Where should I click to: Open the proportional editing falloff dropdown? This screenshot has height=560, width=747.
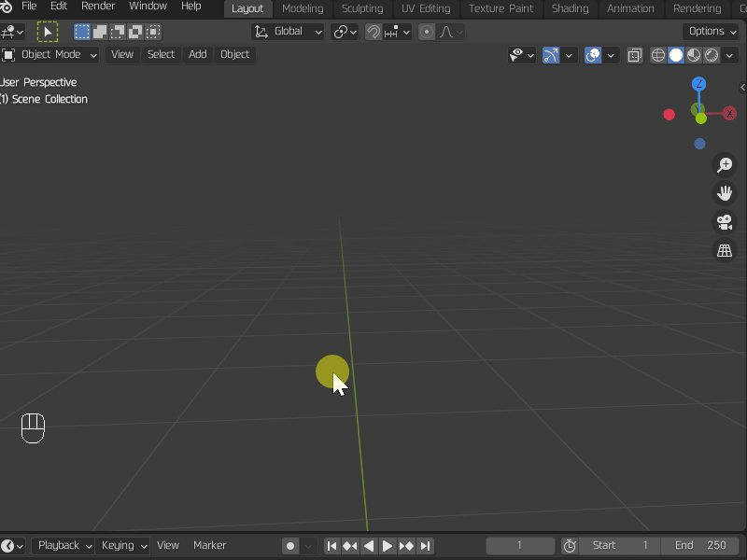coord(451,32)
